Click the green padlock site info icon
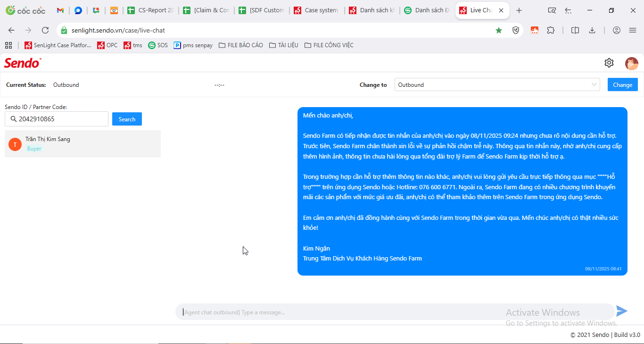Image resolution: width=644 pixels, height=344 pixels. pos(64,30)
